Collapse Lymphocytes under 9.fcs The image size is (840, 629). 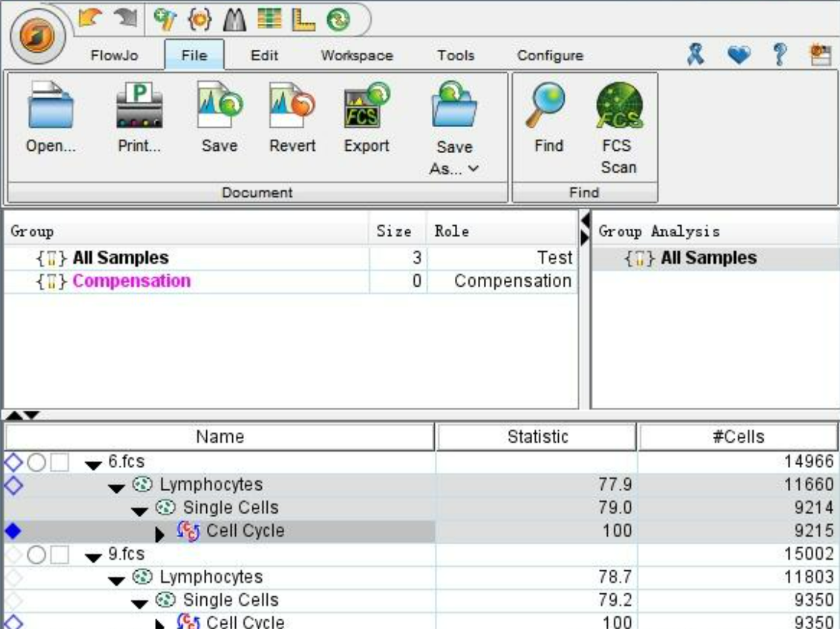117,581
